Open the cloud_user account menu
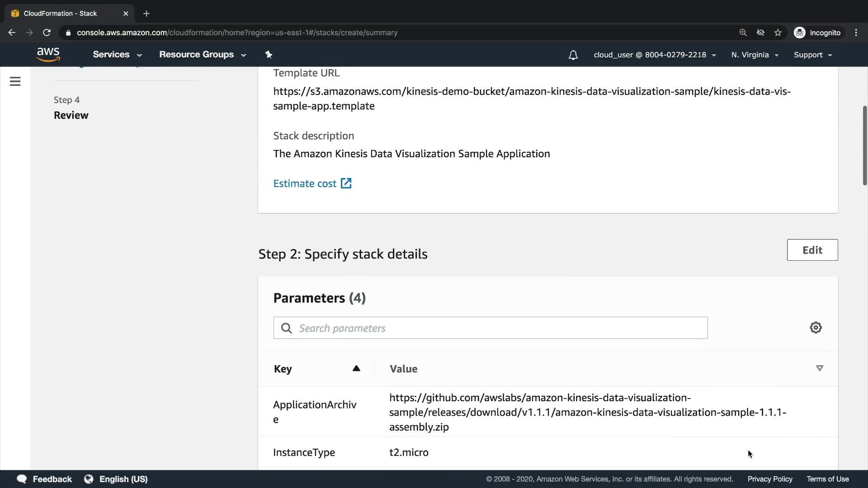Screen dimensions: 868x488 654,55
